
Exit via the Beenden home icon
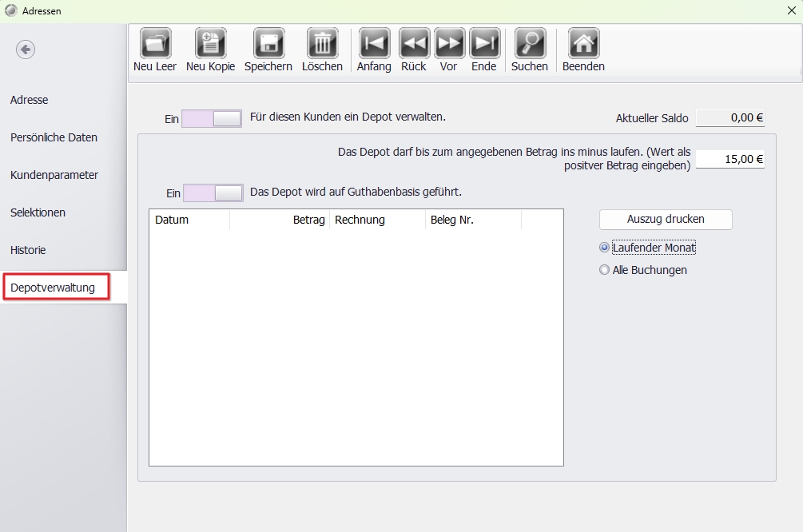point(584,43)
